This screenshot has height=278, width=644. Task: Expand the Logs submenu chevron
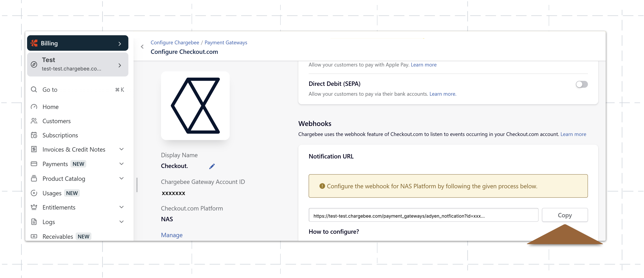click(x=121, y=222)
